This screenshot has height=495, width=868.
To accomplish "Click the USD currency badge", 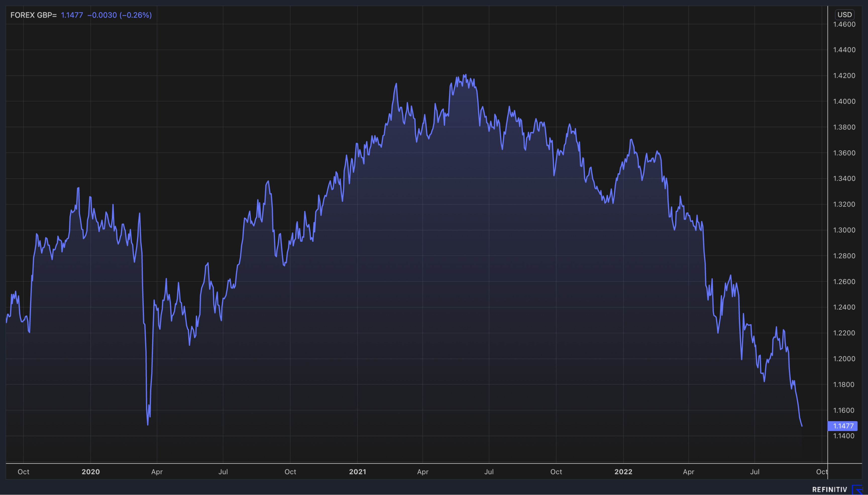I will (845, 15).
